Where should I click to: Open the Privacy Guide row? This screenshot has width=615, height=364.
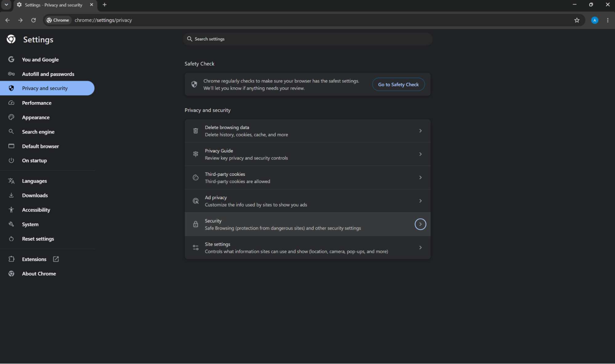coord(307,154)
